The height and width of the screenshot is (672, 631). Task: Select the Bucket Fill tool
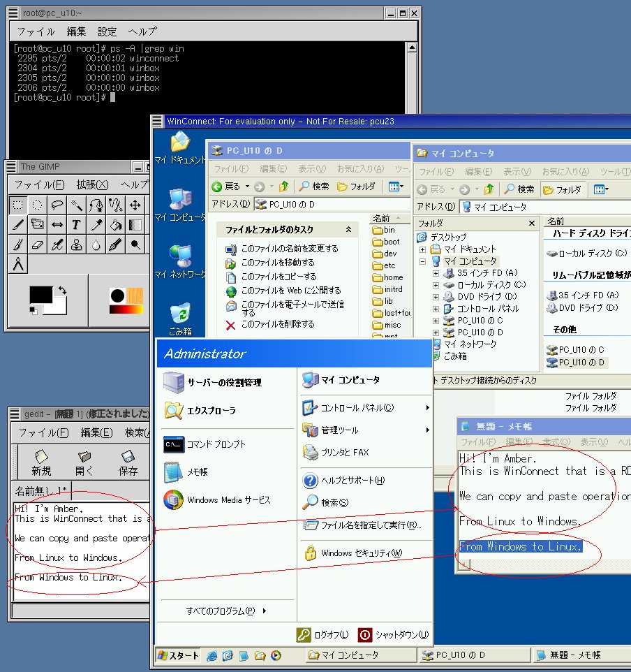click(116, 224)
